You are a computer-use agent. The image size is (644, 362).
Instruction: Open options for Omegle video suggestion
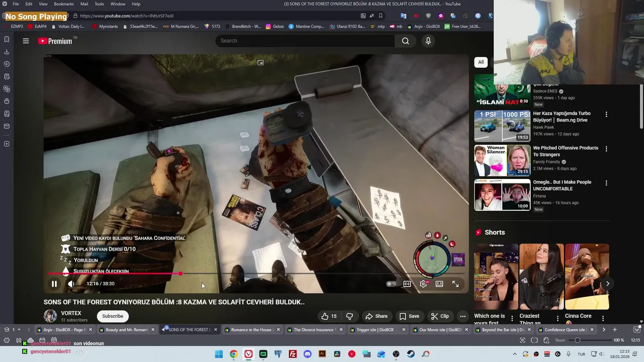tap(606, 183)
